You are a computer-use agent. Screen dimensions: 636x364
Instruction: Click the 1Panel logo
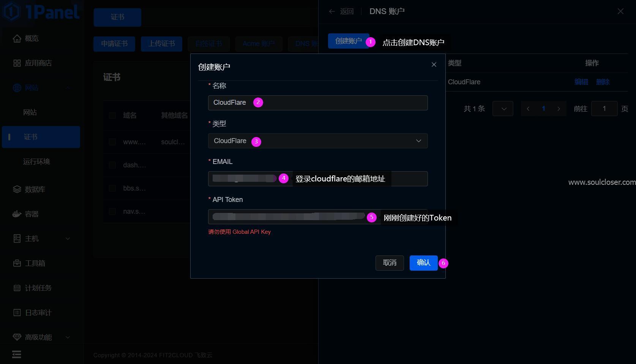[x=41, y=11]
